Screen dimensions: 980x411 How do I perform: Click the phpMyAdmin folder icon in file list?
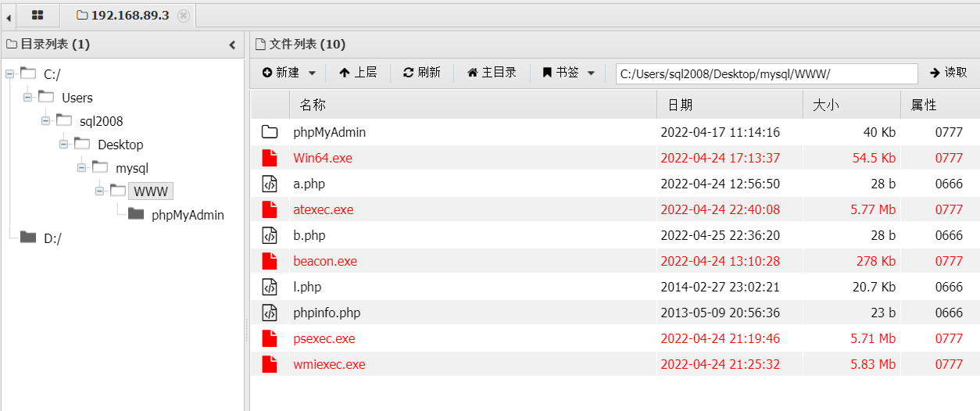(270, 132)
